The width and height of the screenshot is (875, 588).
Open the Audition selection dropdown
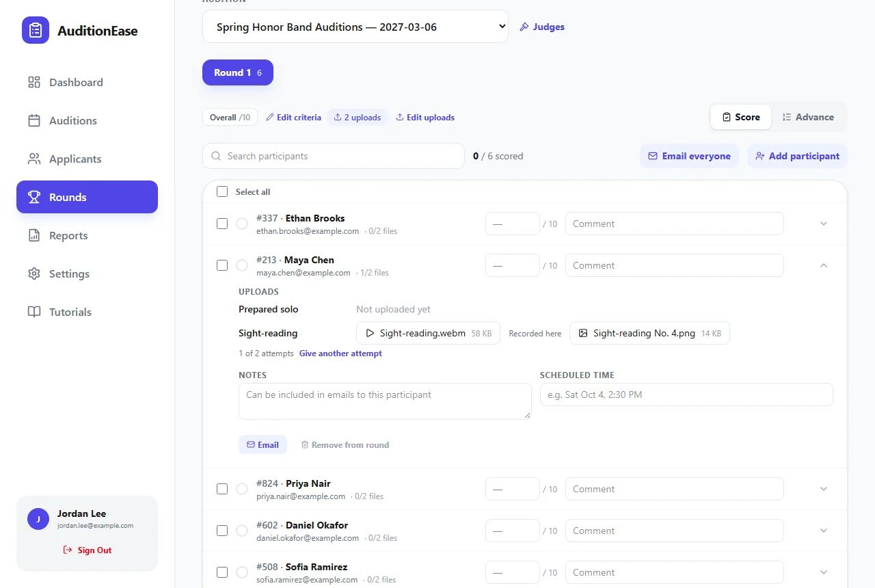(x=355, y=27)
